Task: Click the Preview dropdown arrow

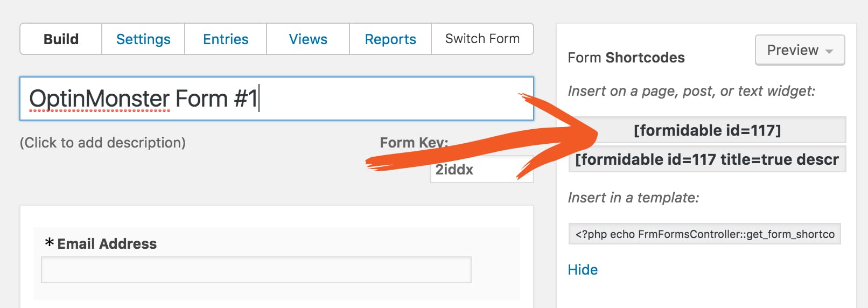Action: (x=829, y=51)
